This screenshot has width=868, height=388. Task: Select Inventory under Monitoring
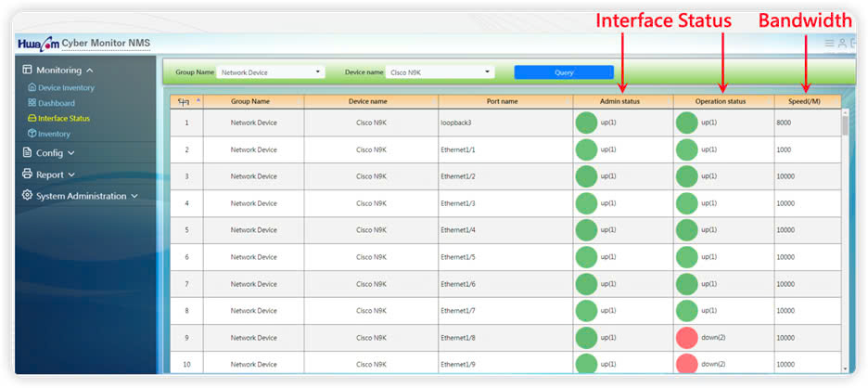[x=54, y=134]
